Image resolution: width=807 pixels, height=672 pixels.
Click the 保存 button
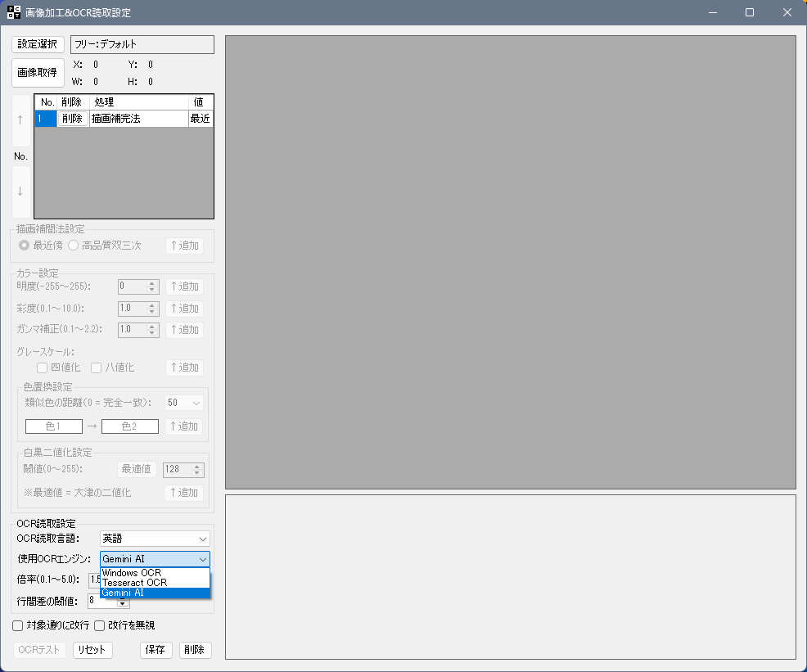pyautogui.click(x=156, y=650)
